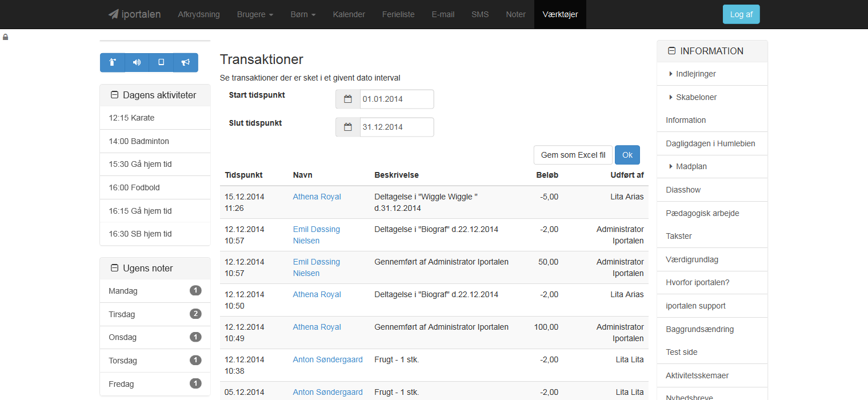Click the tablet device icon button
This screenshot has width=868, height=400.
161,62
